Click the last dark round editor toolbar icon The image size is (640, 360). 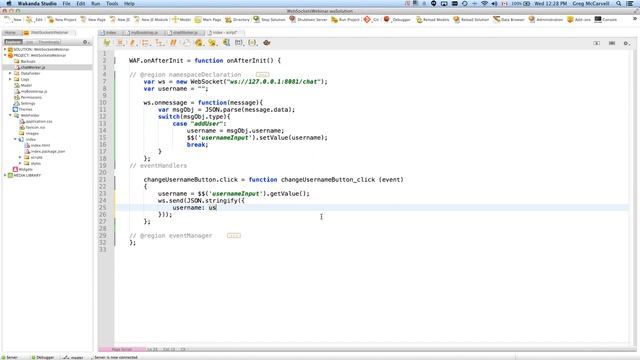[267, 42]
